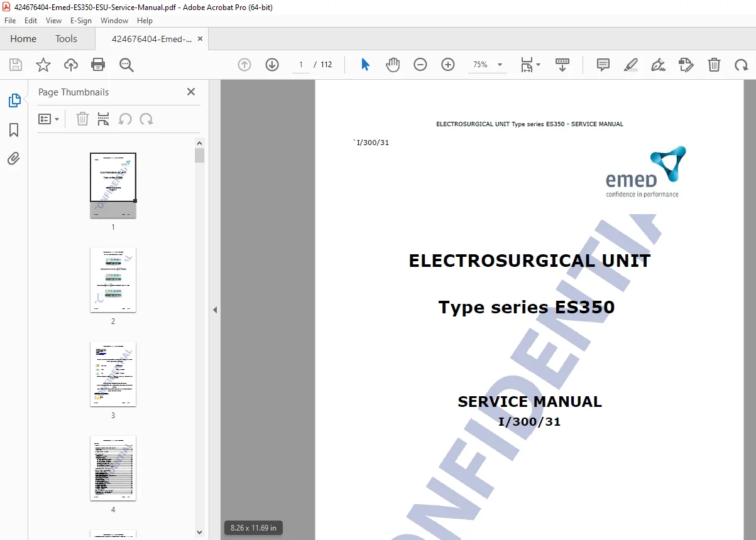Click the emed logo on page

click(645, 171)
